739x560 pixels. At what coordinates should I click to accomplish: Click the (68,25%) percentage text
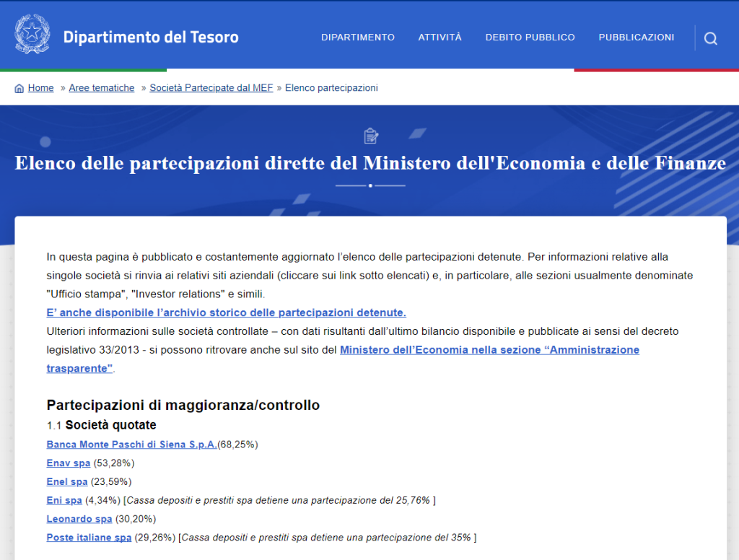pyautogui.click(x=237, y=445)
